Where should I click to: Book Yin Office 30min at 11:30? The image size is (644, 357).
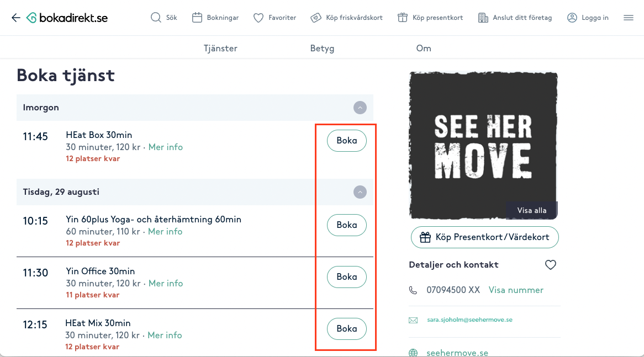[x=347, y=276]
